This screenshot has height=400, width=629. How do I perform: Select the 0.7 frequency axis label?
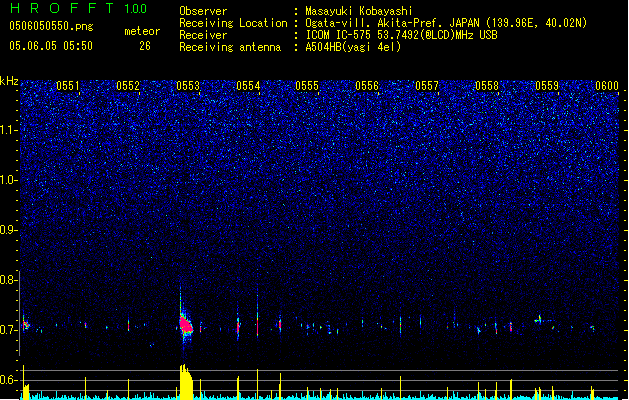[7, 330]
